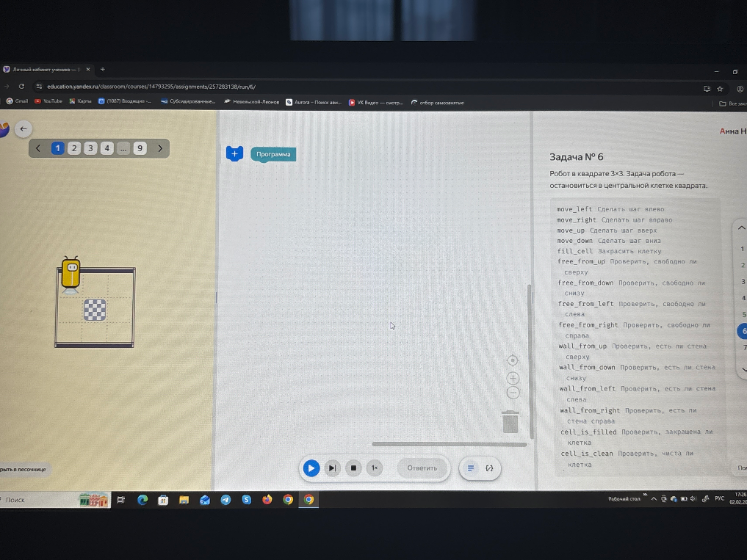Screen dimensions: 747x560
Task: Click the horizontal workspace scrollbar
Action: click(449, 444)
